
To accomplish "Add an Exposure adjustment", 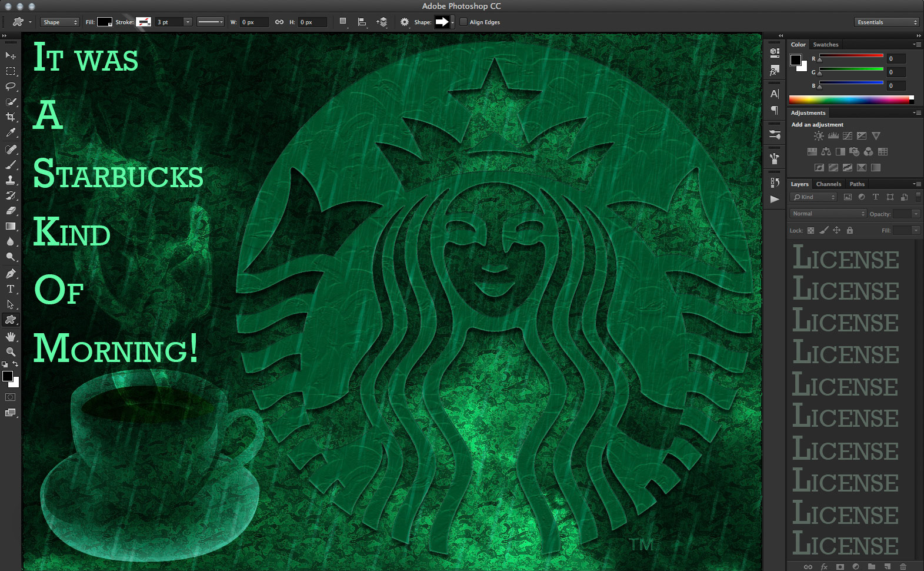I will (x=862, y=136).
